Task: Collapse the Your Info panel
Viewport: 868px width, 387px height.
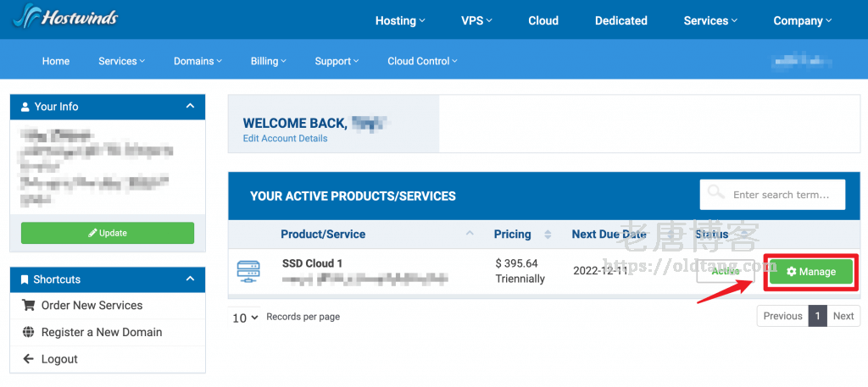Action: (x=191, y=106)
